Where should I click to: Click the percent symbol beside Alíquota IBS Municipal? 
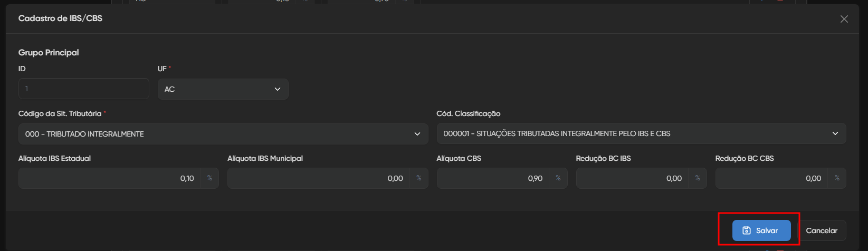(x=419, y=178)
